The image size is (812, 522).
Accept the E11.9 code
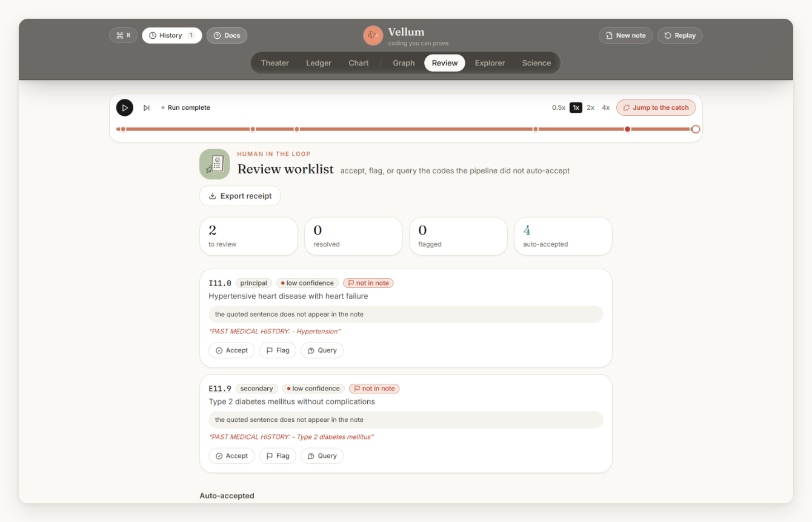tap(232, 456)
